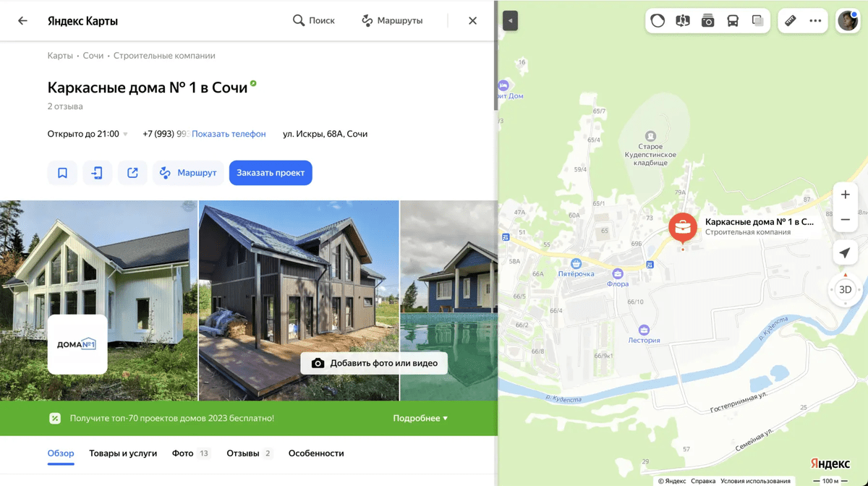Screen dimensions: 868x486
Task: Enable street panoramas layer icon
Action: [682, 21]
